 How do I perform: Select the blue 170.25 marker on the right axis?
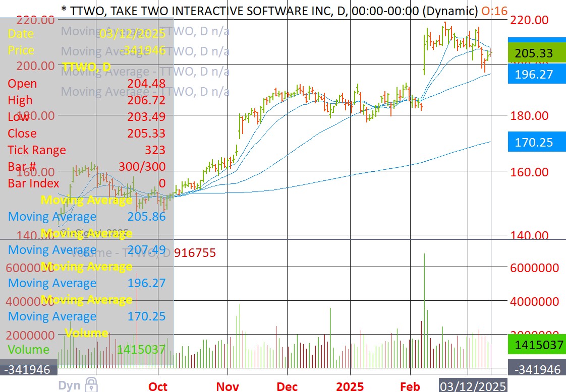(537, 142)
